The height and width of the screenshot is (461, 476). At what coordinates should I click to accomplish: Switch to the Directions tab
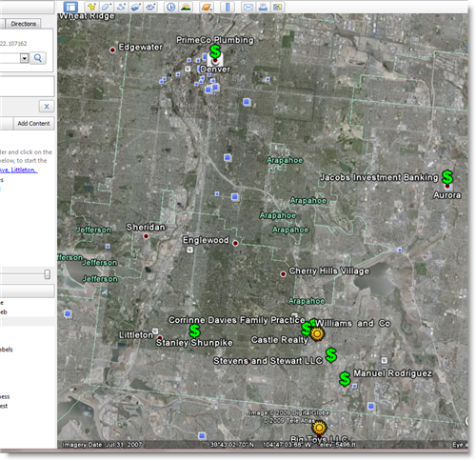point(23,24)
